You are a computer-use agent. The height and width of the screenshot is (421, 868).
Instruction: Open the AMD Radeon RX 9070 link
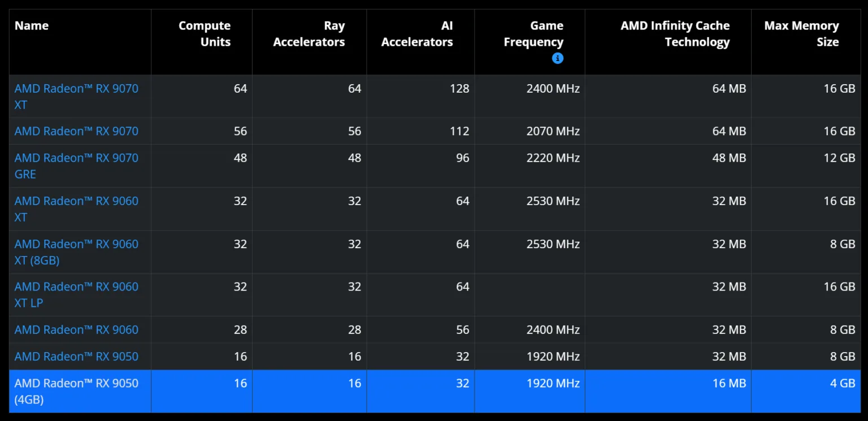(76, 131)
